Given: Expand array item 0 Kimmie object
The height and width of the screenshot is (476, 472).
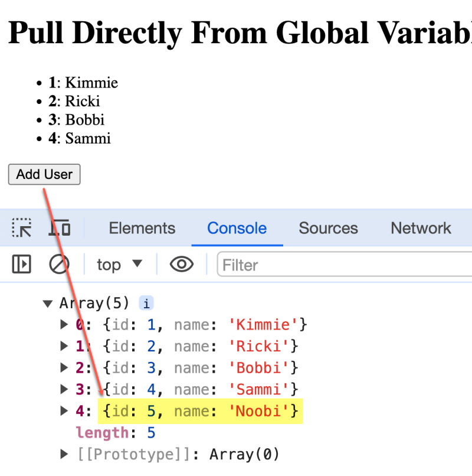Looking at the screenshot, I should (64, 324).
